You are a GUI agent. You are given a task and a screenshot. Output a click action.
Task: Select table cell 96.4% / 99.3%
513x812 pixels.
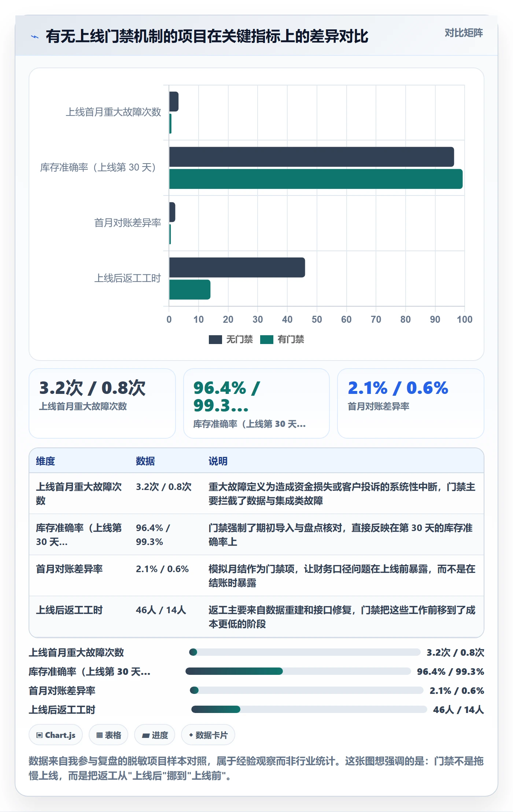[x=153, y=535]
